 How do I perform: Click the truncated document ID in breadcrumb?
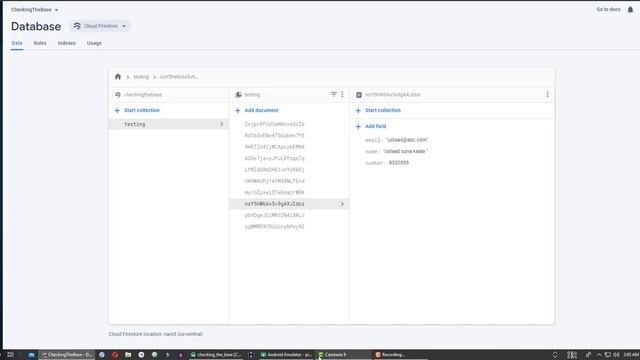pos(179,77)
